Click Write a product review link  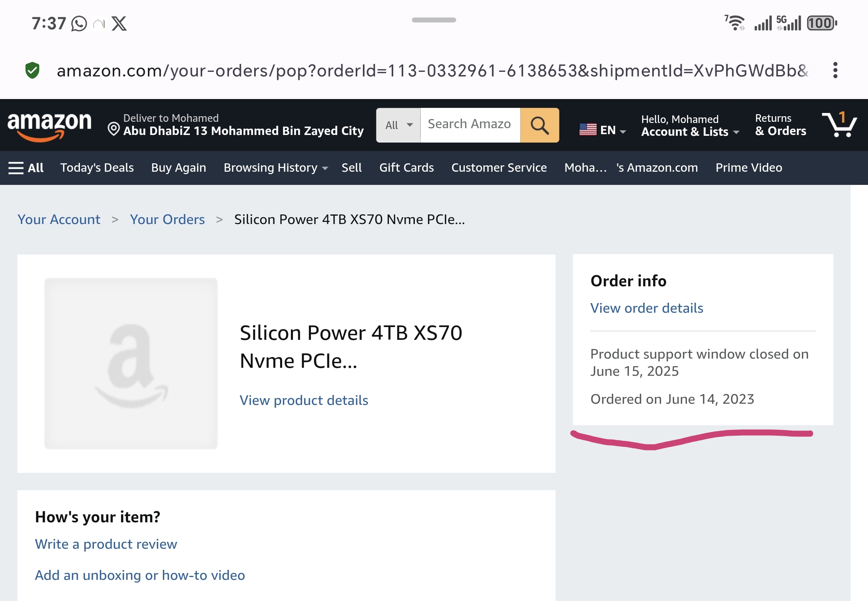(106, 544)
